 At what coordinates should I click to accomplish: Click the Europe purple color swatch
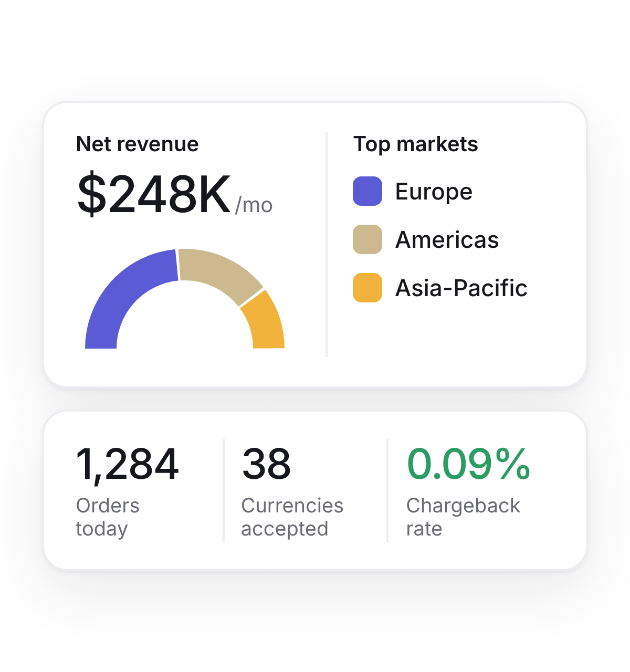(367, 191)
